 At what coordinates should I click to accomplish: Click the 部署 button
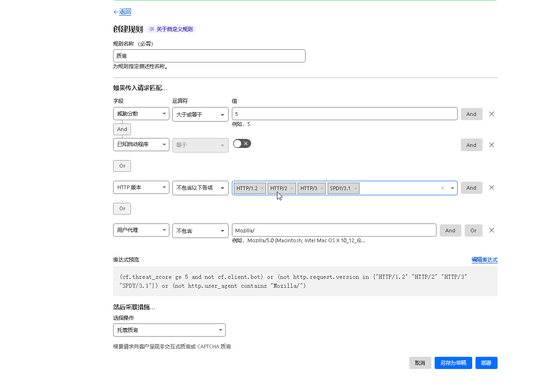click(x=486, y=363)
